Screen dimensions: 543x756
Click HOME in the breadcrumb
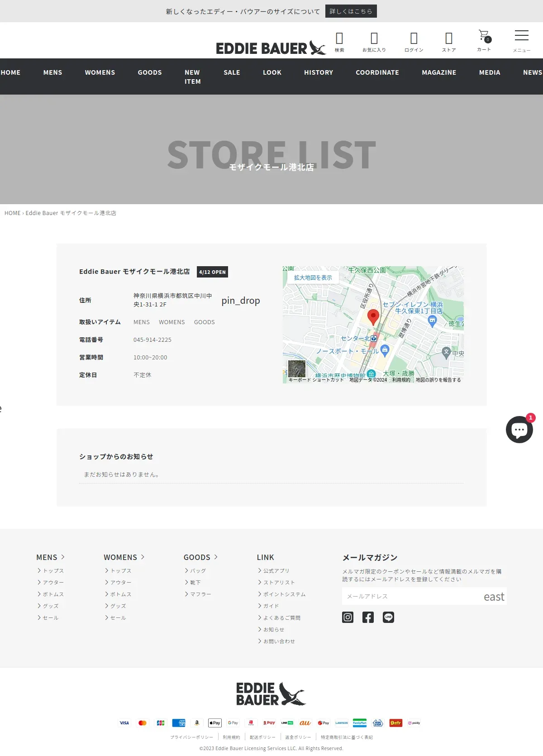click(x=13, y=213)
